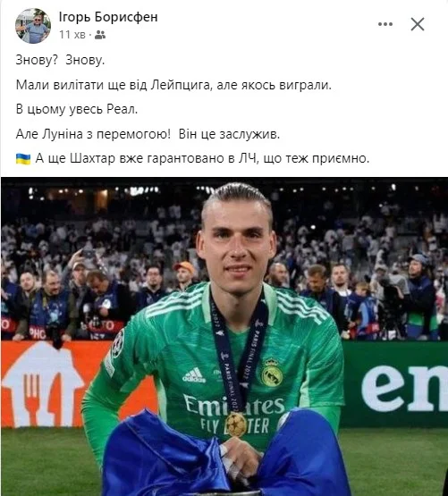448x496 pixels.
Task: Click the sentence mentioning Лейпцига
Action: click(x=173, y=85)
